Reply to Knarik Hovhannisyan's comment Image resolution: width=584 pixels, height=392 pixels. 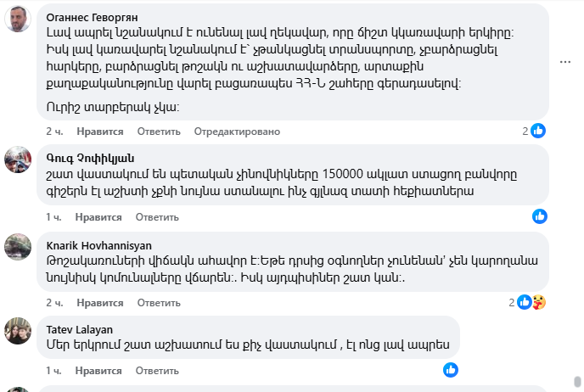(x=159, y=303)
